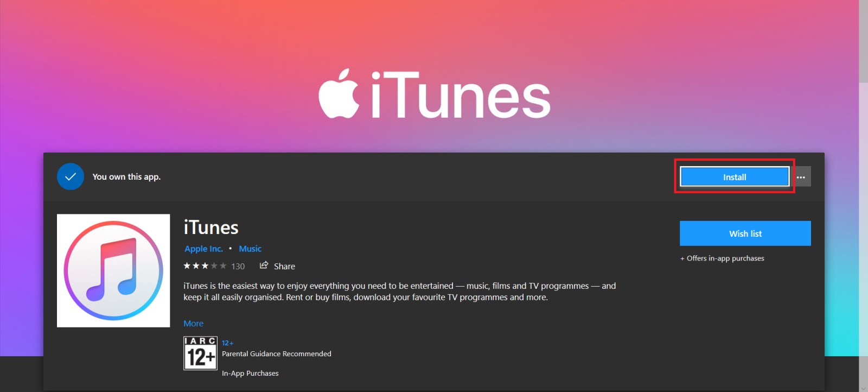Open the three-dot more options menu
The image size is (868, 392).
[801, 177]
